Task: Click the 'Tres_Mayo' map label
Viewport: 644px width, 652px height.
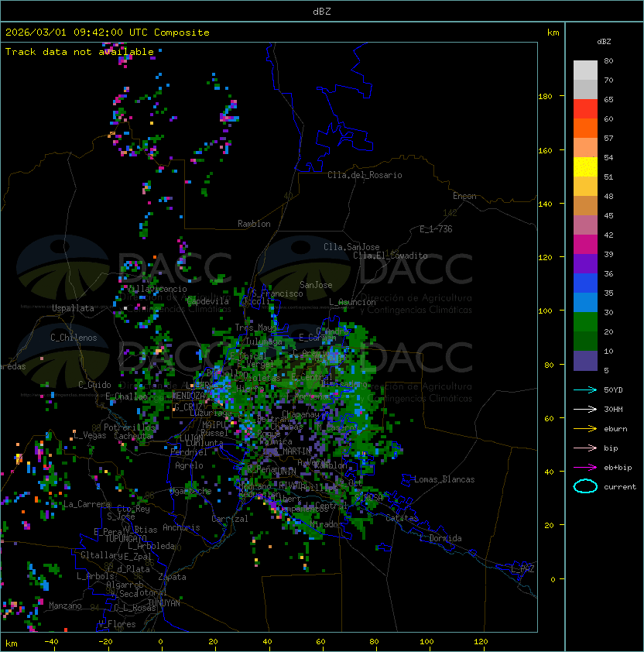Action: point(255,328)
